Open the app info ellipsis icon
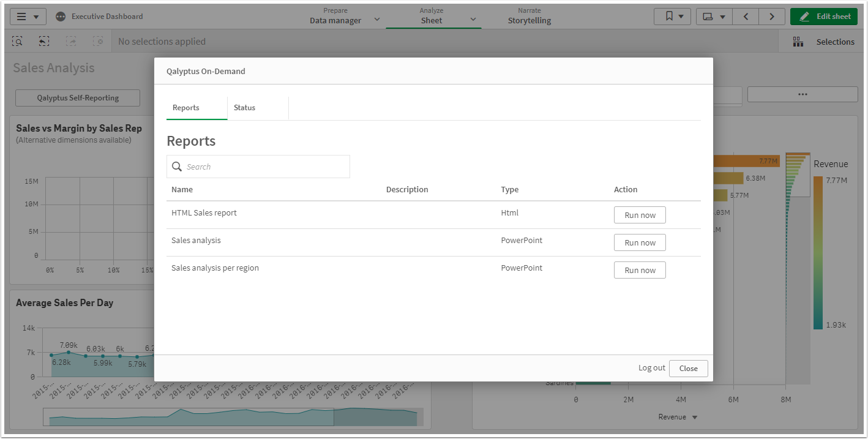 pyautogui.click(x=61, y=17)
